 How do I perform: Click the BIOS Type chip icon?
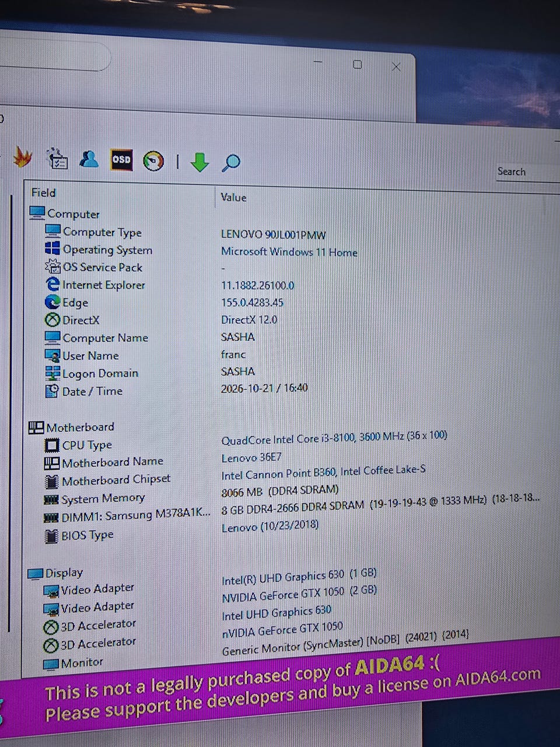pos(51,536)
